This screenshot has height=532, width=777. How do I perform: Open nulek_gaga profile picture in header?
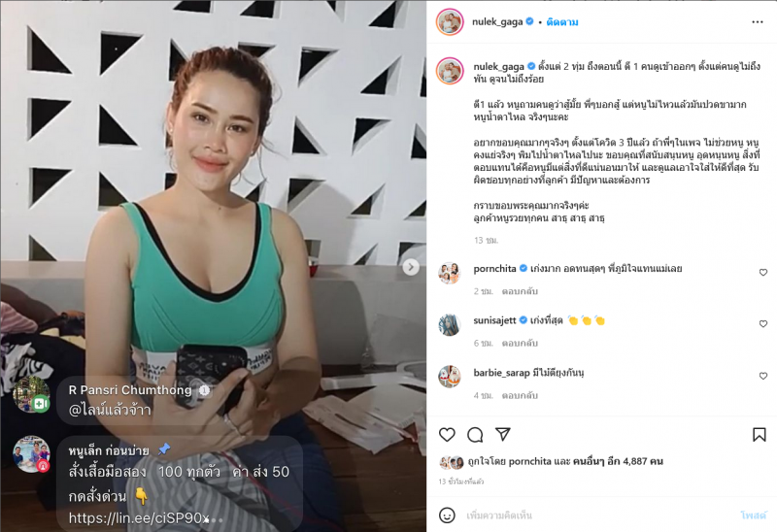click(x=450, y=21)
